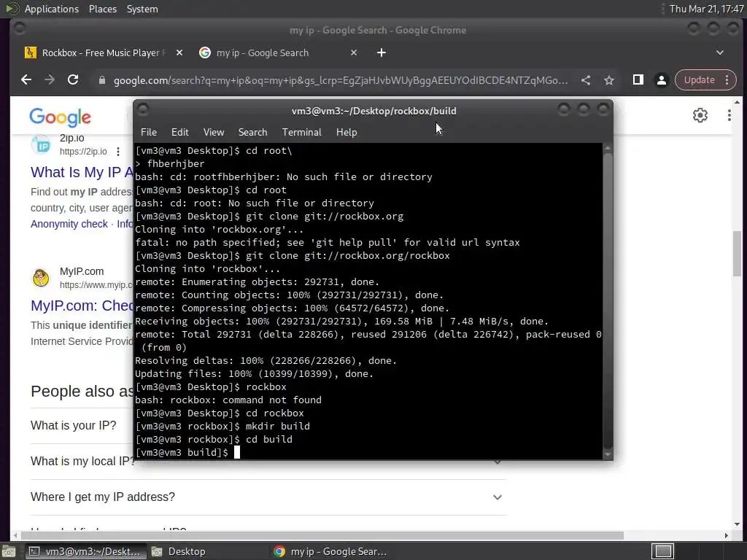
Task: Open more options for the 2ip.io result
Action: coord(117,152)
